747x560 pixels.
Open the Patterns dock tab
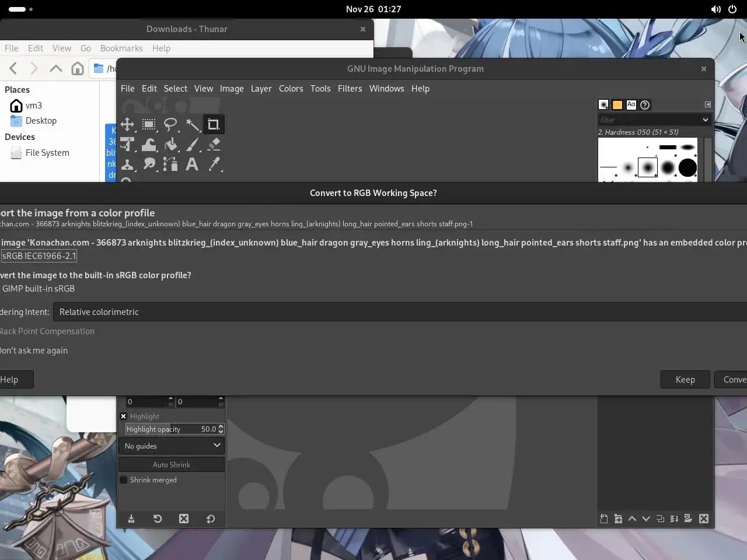(617, 105)
